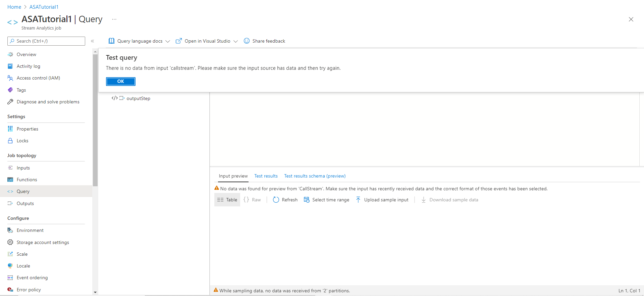Click Share feedback smiley
Image resolution: width=644 pixels, height=296 pixels.
click(247, 41)
